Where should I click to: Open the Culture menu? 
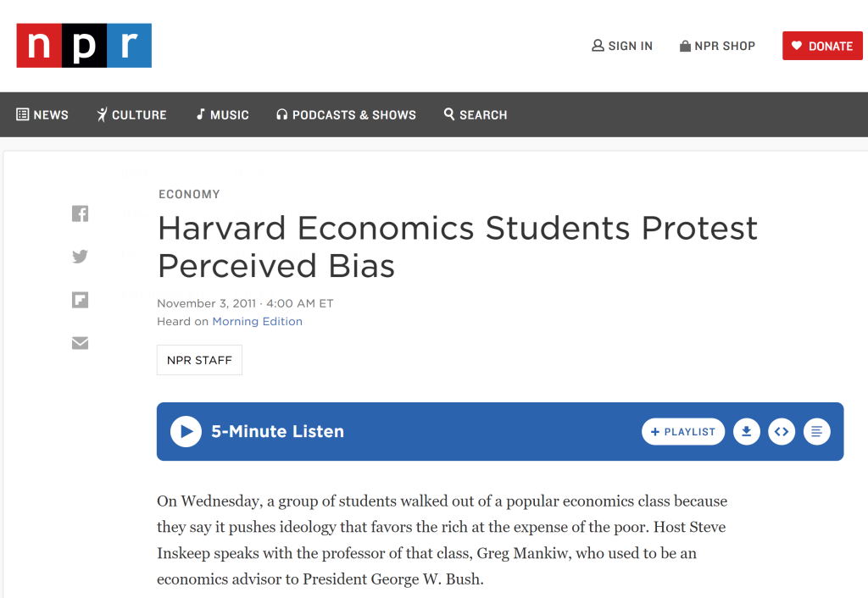131,114
